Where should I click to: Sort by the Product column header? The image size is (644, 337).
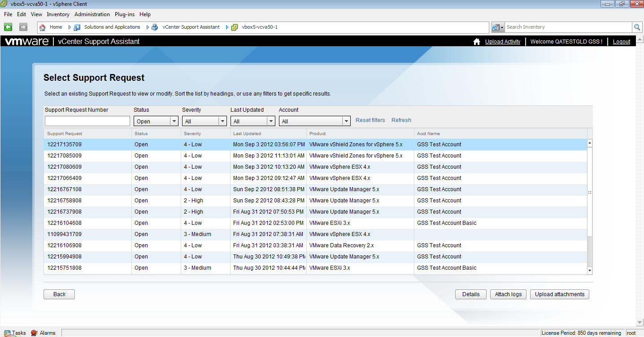(360, 134)
